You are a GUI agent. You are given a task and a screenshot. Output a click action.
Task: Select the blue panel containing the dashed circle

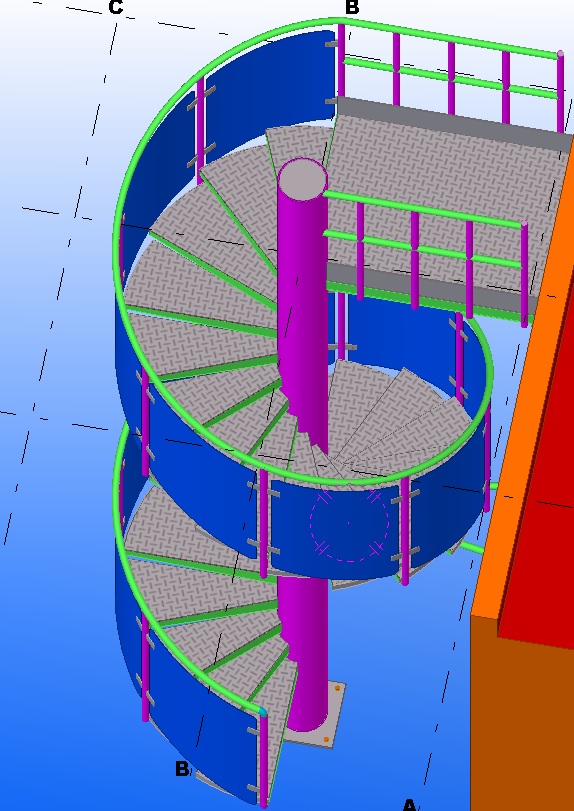tap(335, 528)
